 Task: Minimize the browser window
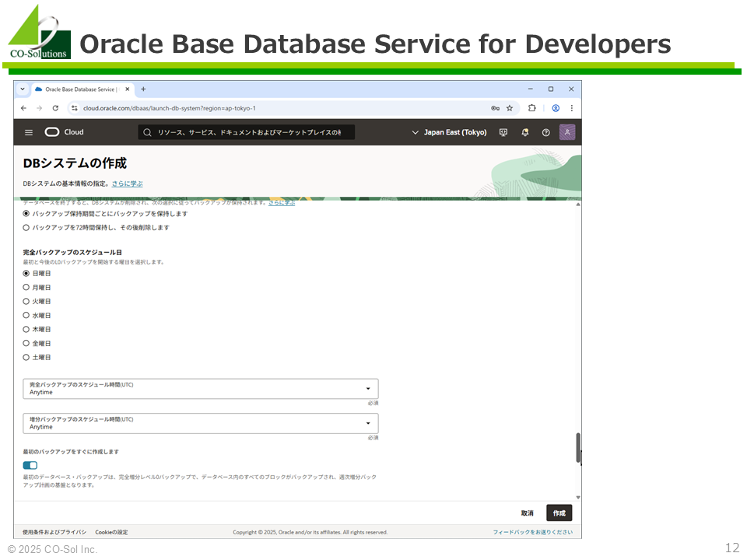tap(530, 89)
